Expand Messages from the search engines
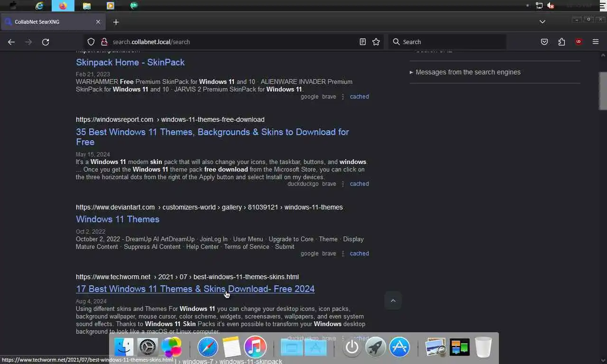The height and width of the screenshot is (364, 607). pyautogui.click(x=468, y=72)
